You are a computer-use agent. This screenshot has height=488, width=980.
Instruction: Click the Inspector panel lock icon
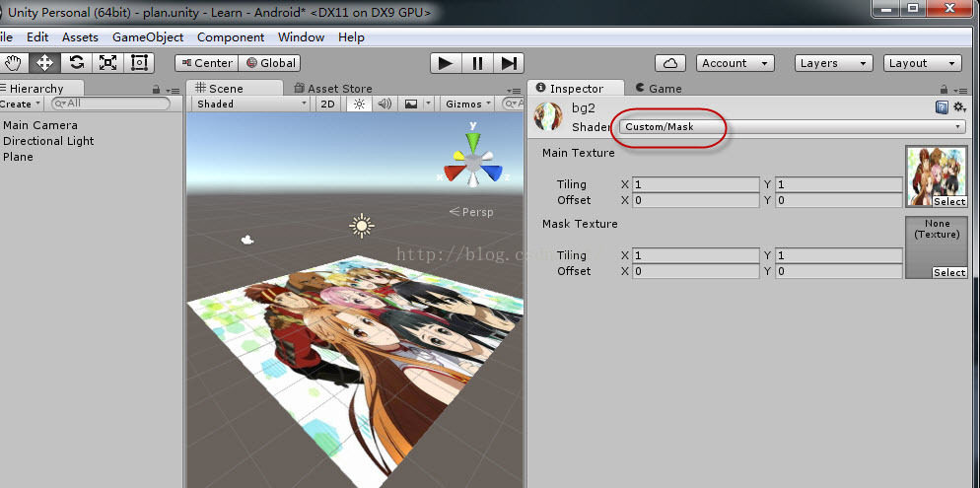tap(945, 90)
